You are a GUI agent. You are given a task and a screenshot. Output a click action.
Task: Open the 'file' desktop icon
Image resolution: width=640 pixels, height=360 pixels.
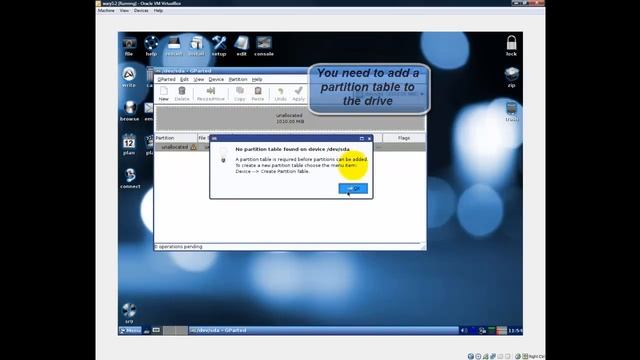coord(129,46)
